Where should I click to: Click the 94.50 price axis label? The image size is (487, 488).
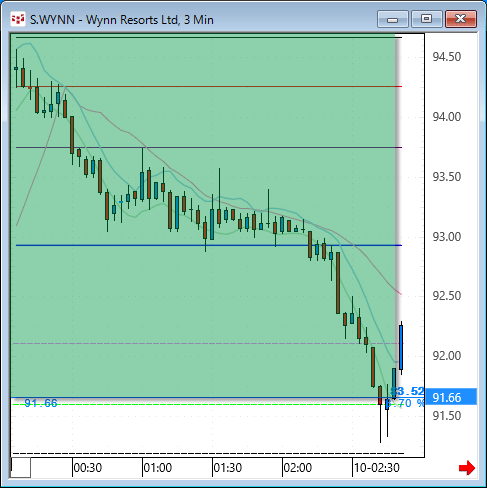pos(447,57)
